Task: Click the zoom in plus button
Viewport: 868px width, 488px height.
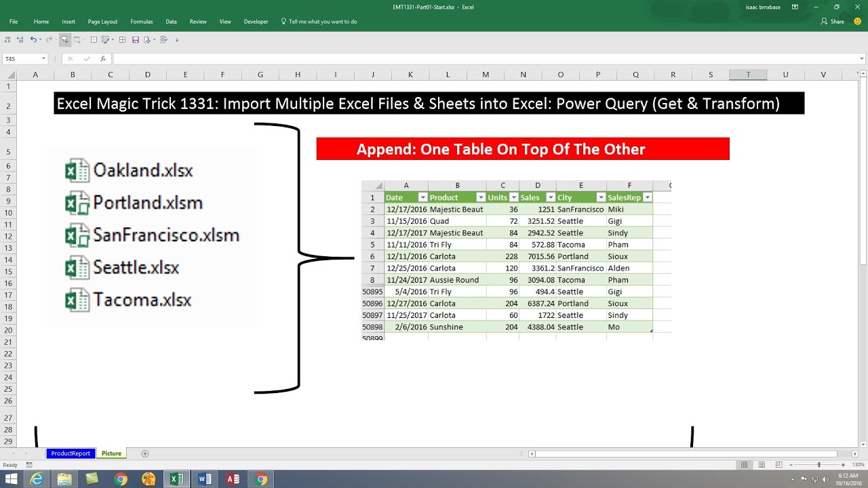Action: point(843,465)
